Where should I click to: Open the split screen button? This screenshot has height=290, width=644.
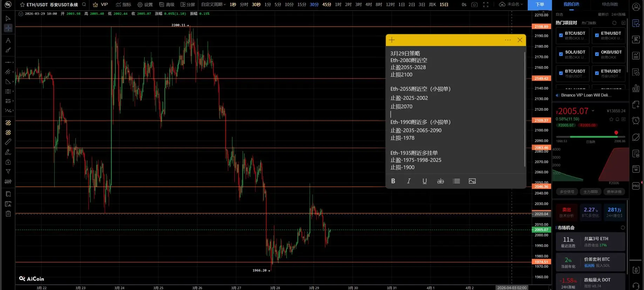click(188, 5)
